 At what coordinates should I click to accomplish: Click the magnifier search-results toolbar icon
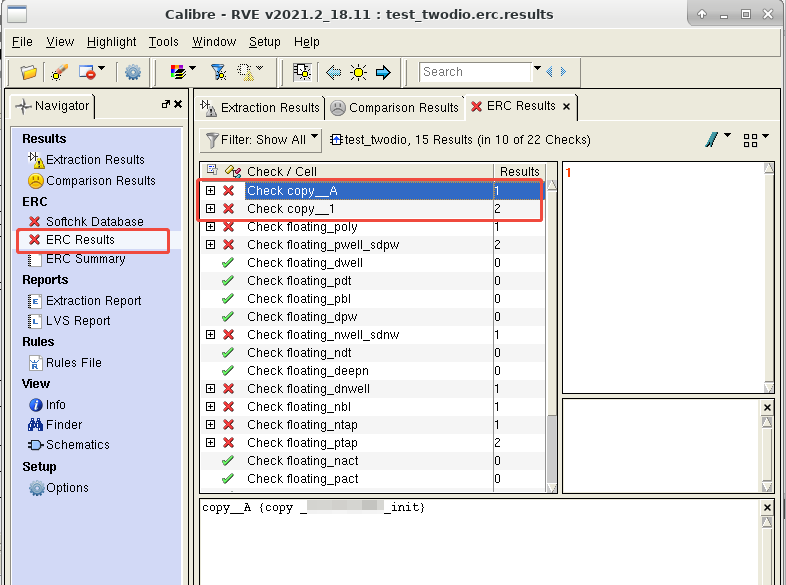point(246,72)
